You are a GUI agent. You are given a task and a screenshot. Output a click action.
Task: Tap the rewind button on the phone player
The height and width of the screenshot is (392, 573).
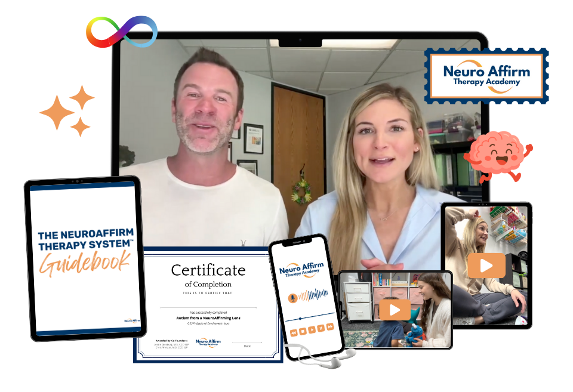click(294, 333)
